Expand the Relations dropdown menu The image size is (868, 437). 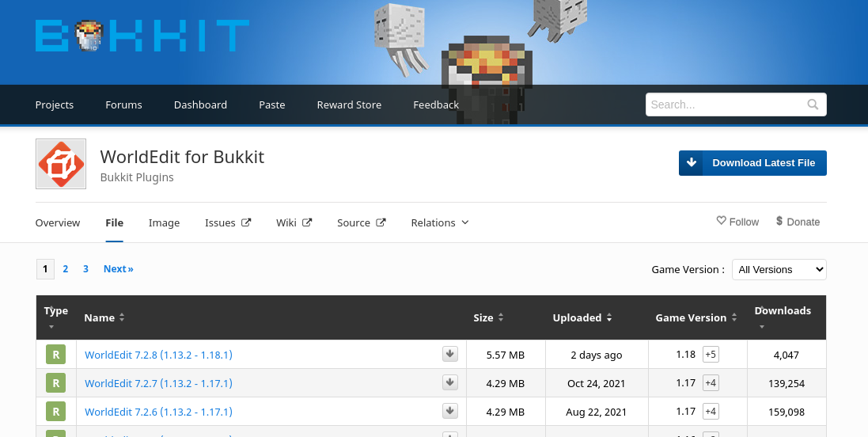click(x=440, y=222)
